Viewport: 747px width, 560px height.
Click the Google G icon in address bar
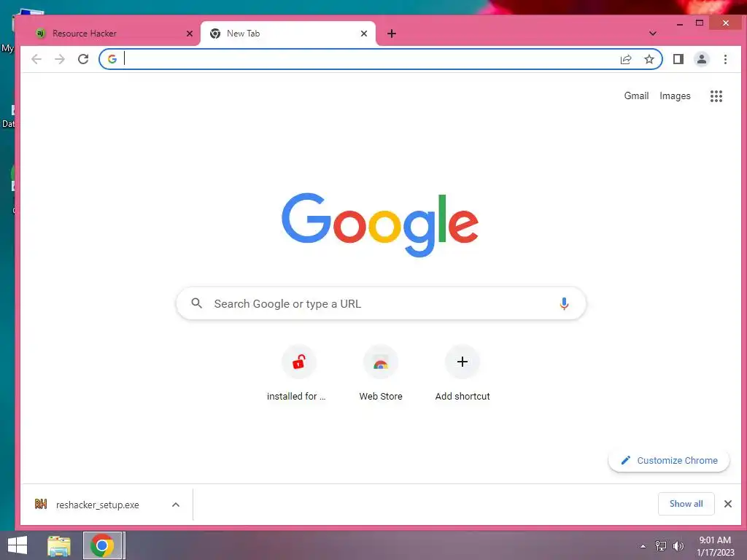(112, 59)
